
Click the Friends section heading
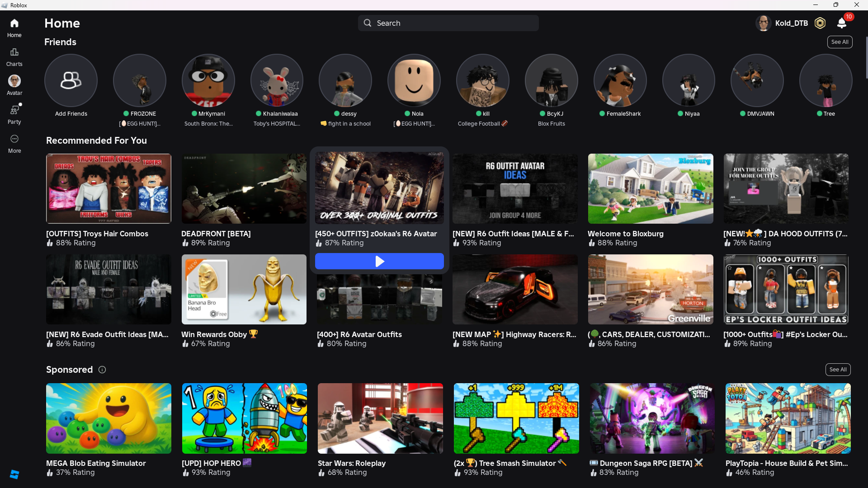point(60,42)
